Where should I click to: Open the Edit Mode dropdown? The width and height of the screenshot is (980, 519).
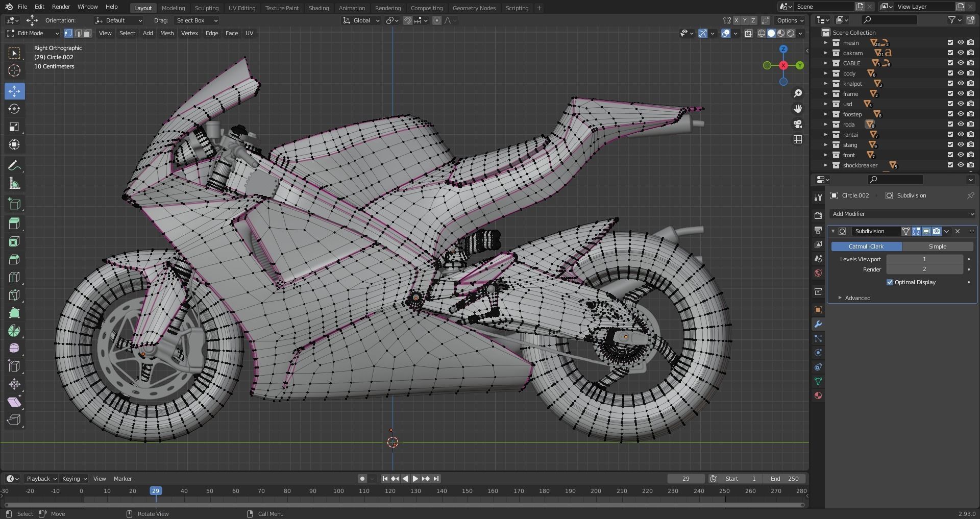point(33,33)
